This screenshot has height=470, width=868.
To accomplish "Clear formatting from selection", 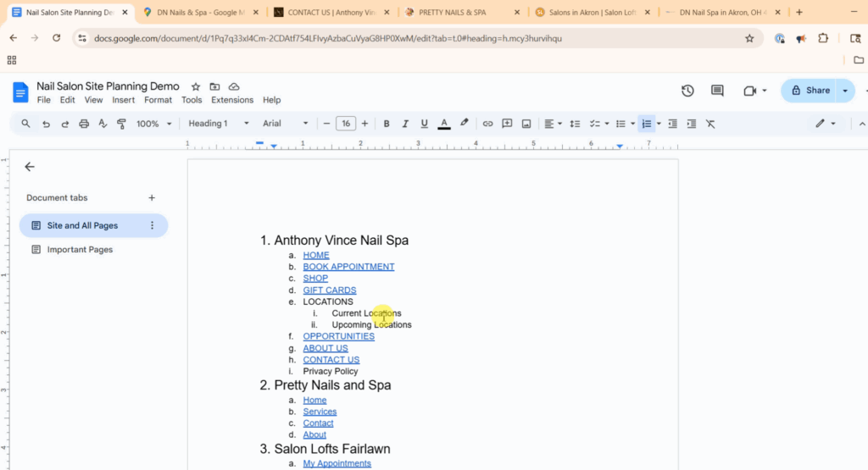I will (710, 124).
